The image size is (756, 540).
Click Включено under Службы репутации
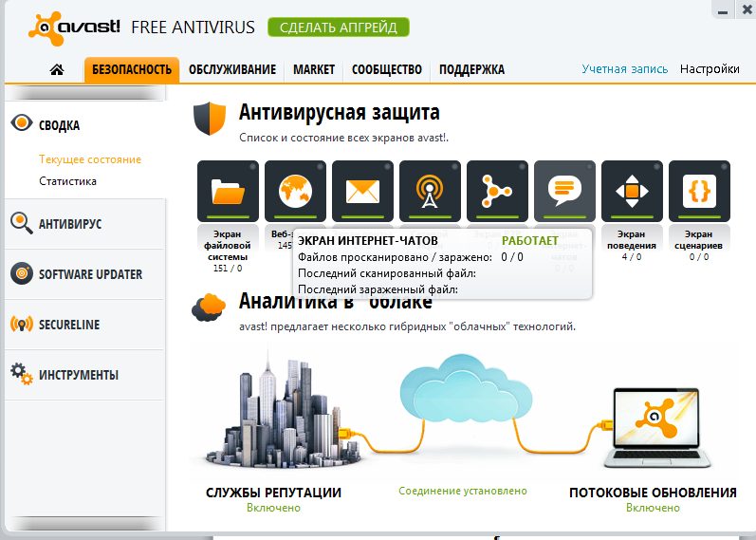[x=273, y=508]
